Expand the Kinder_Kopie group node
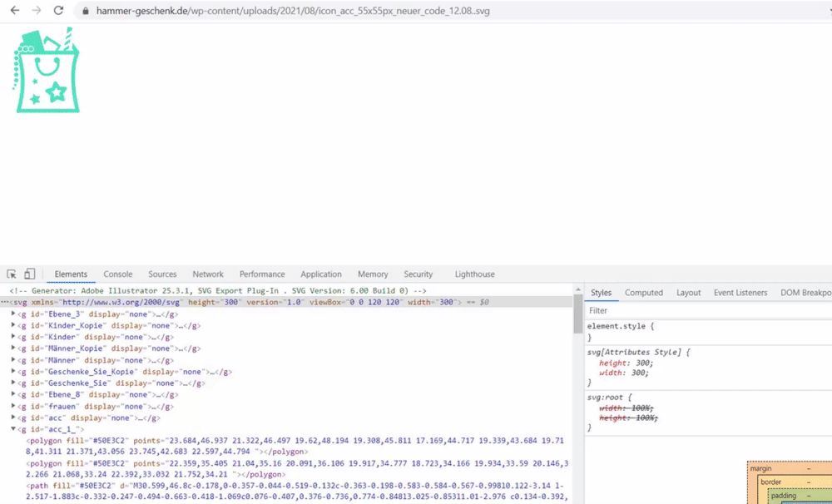 click(x=13, y=326)
